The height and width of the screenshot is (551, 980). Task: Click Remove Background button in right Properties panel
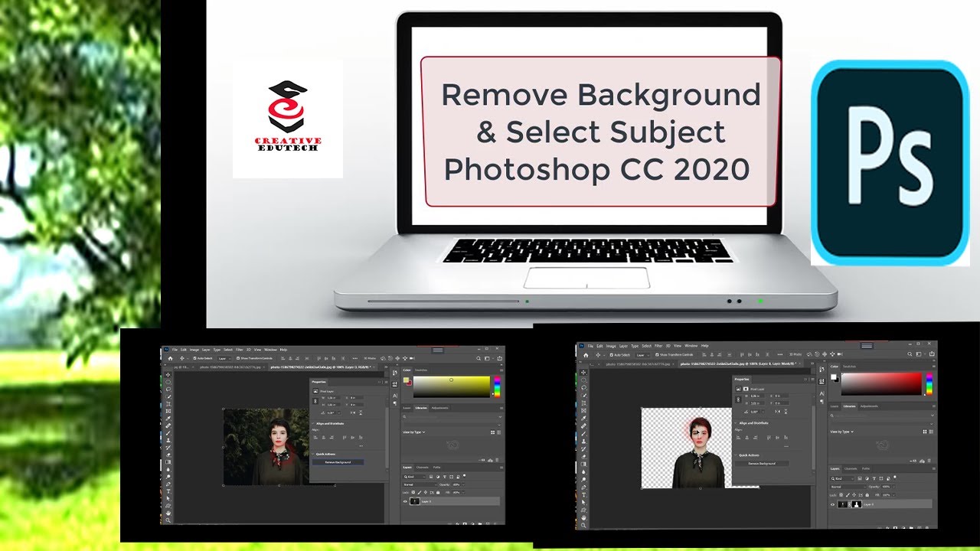pos(762,464)
